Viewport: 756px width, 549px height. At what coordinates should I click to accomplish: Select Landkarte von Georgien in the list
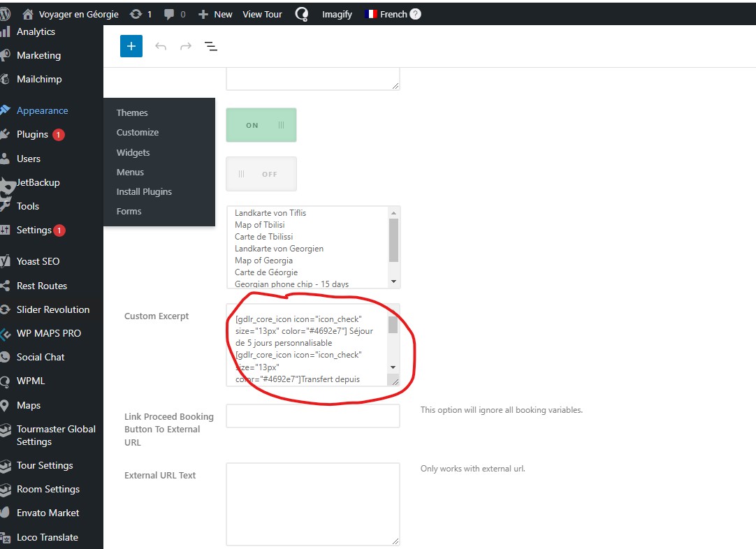click(279, 249)
